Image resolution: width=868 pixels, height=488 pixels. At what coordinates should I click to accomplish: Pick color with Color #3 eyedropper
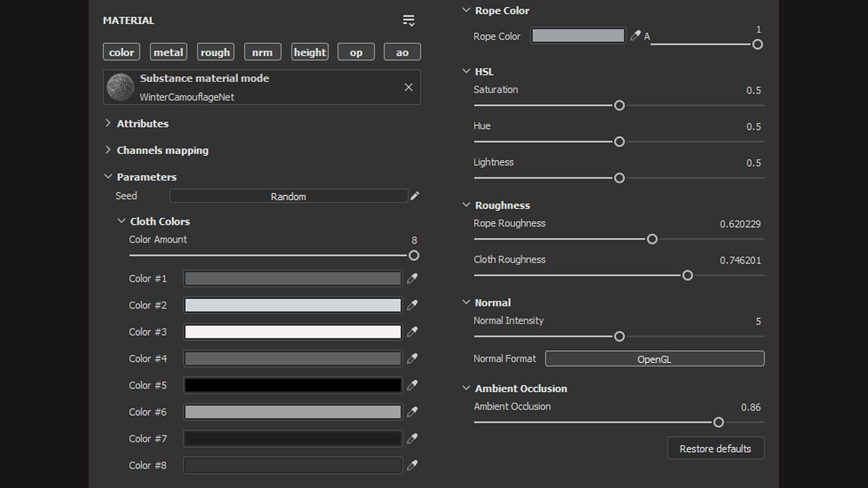(412, 332)
